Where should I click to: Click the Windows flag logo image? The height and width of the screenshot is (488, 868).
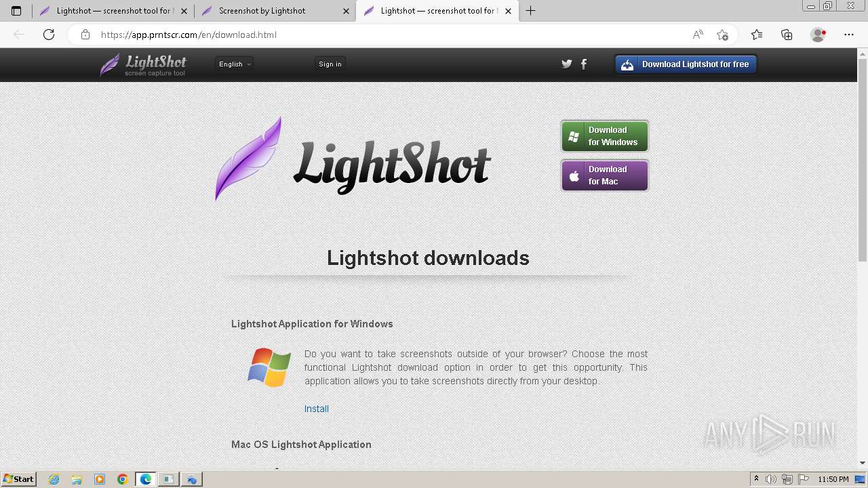coord(269,367)
